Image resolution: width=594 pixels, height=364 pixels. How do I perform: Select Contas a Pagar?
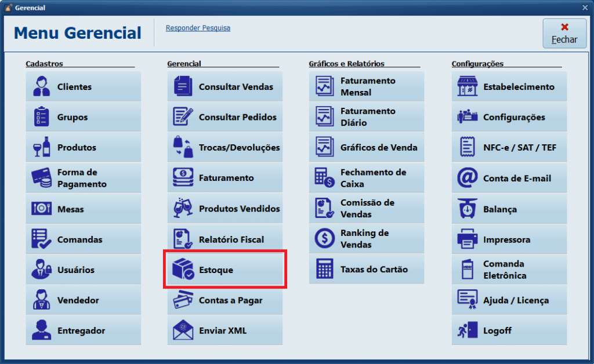point(225,300)
